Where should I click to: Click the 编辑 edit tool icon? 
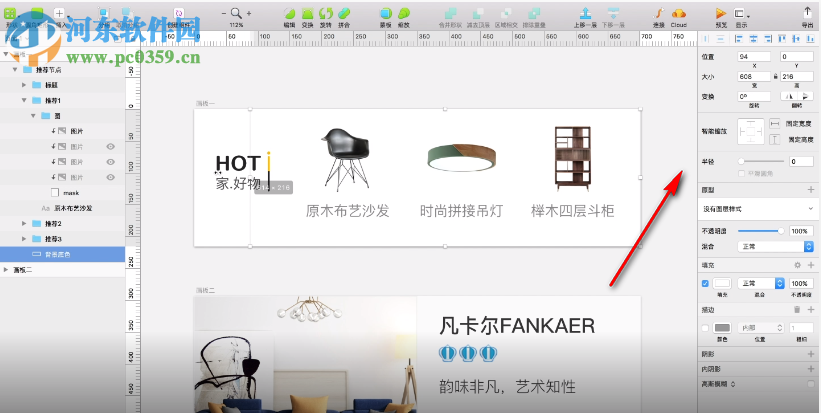point(289,13)
